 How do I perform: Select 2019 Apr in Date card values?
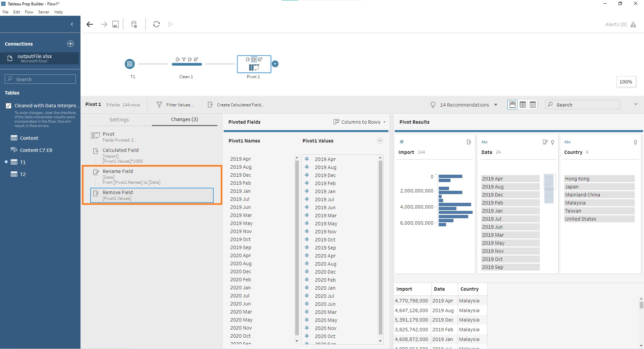[510, 179]
